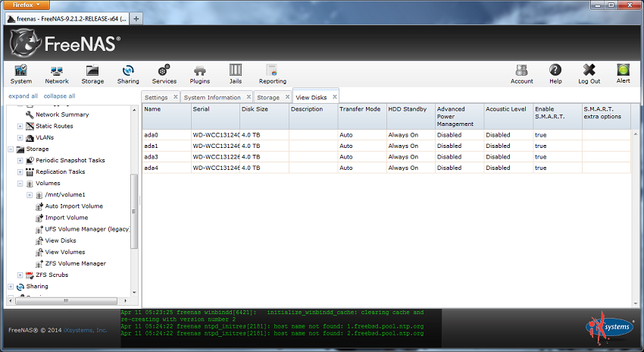644x352 pixels.
Task: Click the iXsystems logo
Action: pyautogui.click(x=609, y=330)
